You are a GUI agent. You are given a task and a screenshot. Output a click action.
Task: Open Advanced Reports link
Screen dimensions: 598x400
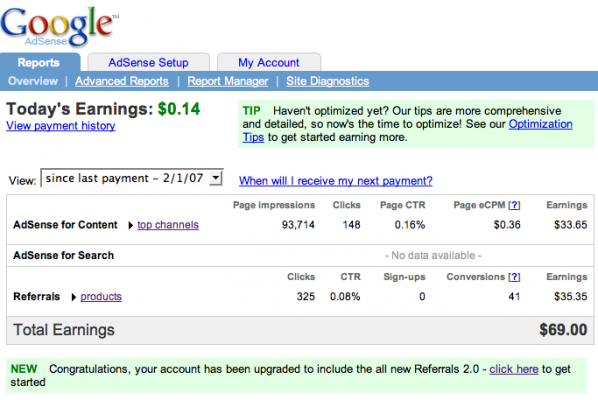click(122, 81)
